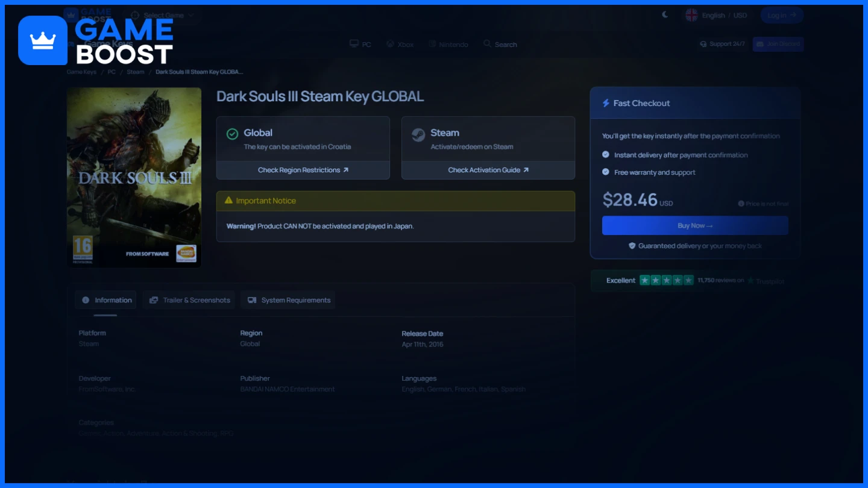Viewport: 868px width, 488px height.
Task: Click the Join Discord button
Action: point(778,44)
